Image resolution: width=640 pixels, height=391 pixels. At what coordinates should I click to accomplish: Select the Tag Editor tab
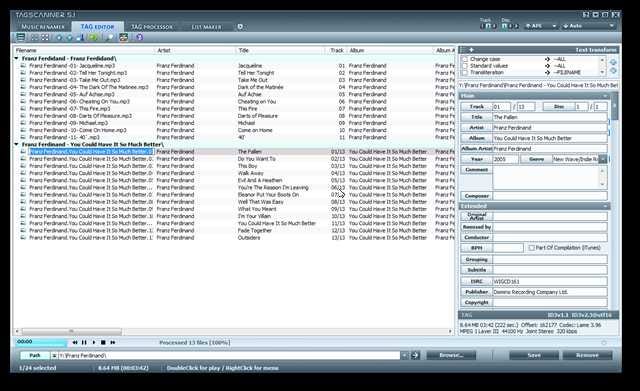[97, 27]
